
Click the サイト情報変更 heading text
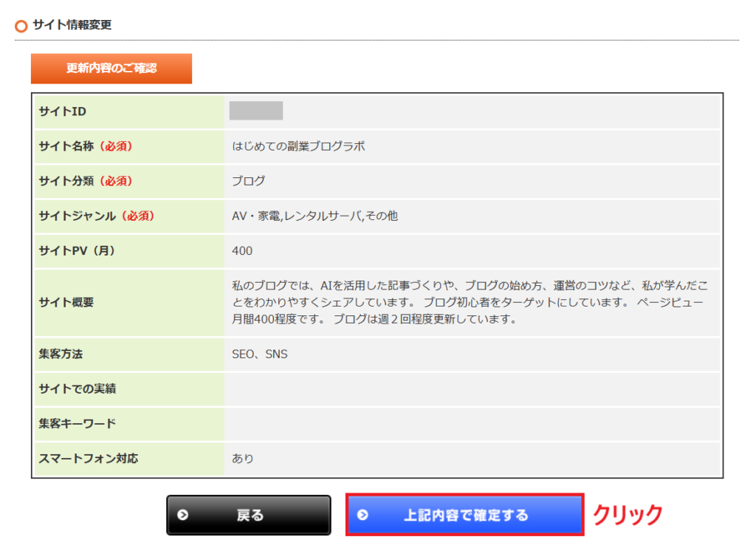click(72, 25)
